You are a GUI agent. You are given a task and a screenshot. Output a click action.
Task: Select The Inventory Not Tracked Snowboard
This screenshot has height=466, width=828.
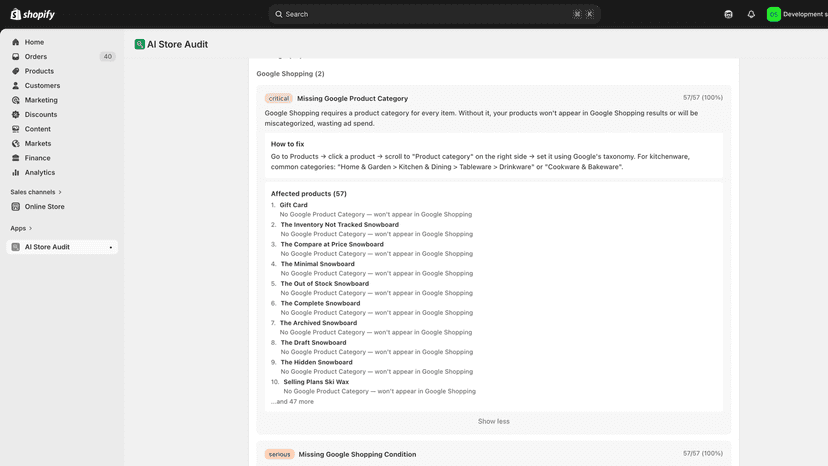point(340,225)
